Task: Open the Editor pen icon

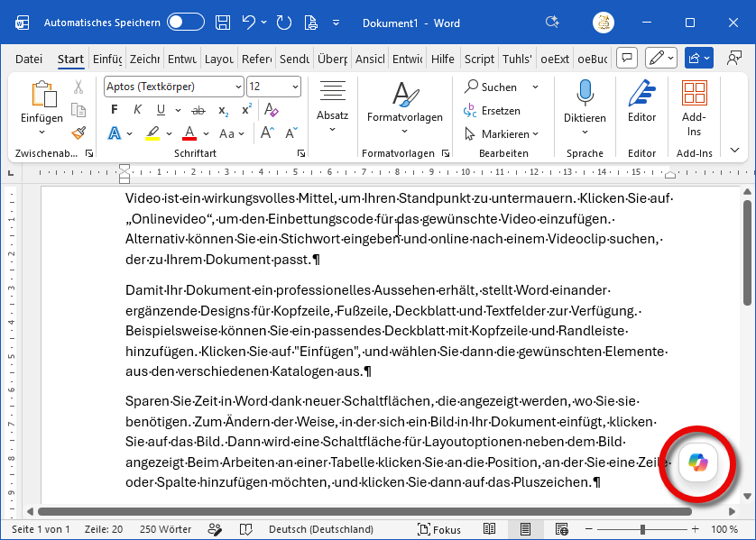Action: (x=641, y=93)
